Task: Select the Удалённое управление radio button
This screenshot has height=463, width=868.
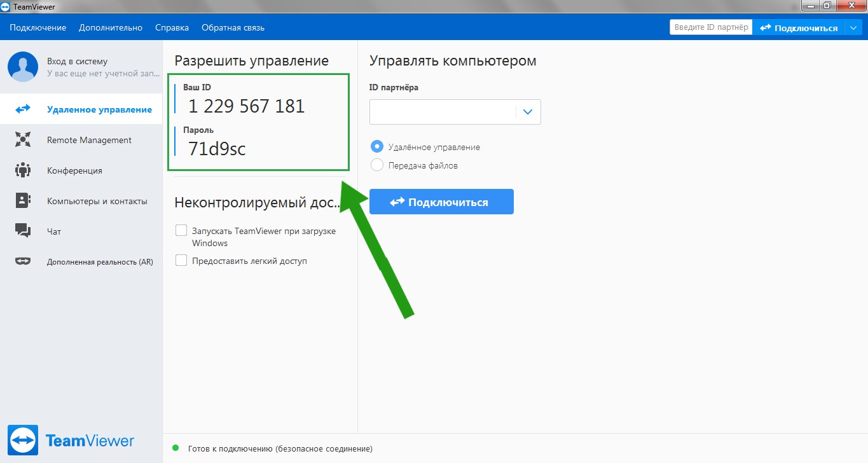Action: click(x=377, y=146)
